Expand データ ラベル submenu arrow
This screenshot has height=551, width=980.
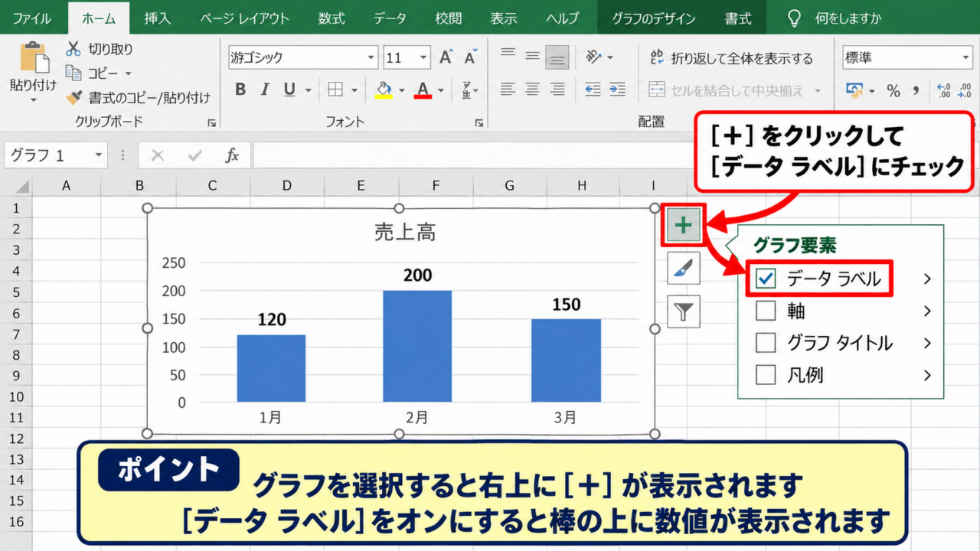coord(927,279)
